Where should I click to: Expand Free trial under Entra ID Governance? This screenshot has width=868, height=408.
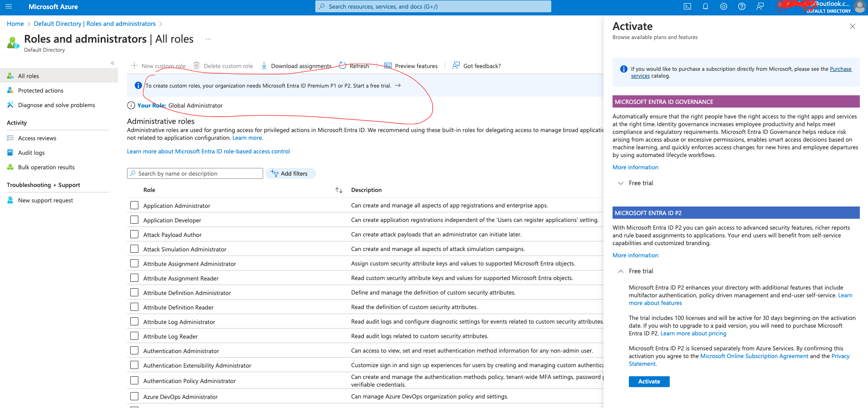coord(636,183)
